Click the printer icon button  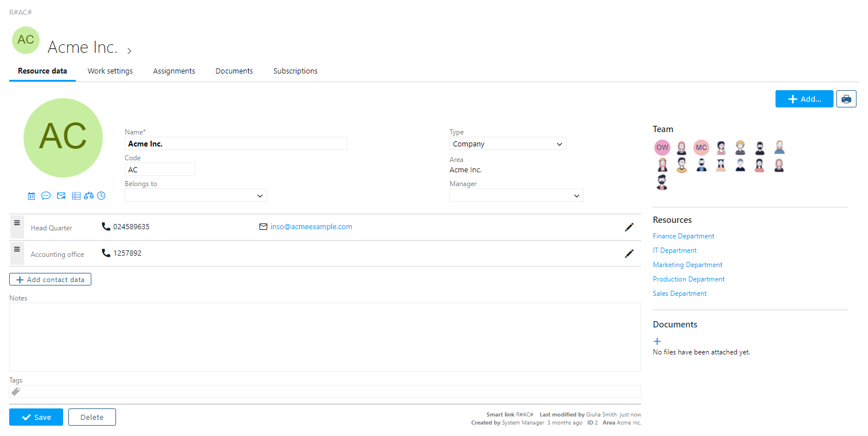[846, 99]
